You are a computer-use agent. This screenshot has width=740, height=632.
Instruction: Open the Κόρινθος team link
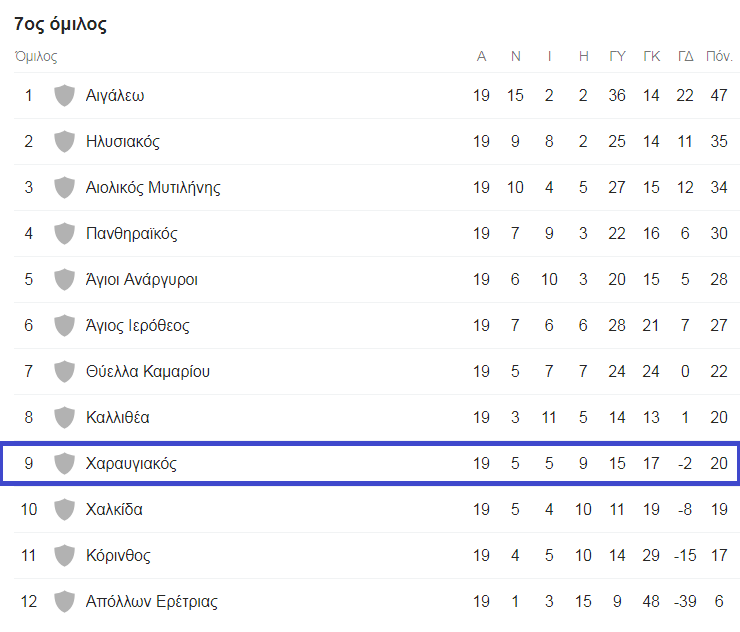click(x=118, y=556)
